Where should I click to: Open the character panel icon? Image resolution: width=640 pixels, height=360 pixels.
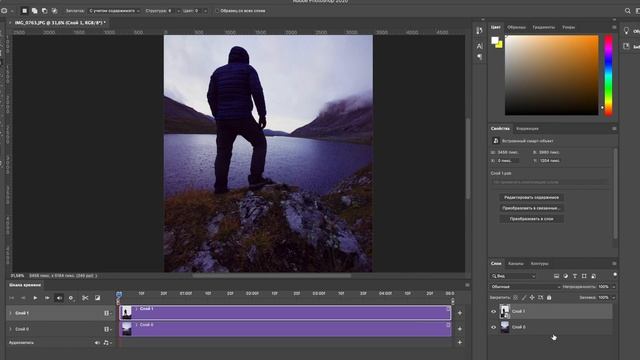pos(480,46)
